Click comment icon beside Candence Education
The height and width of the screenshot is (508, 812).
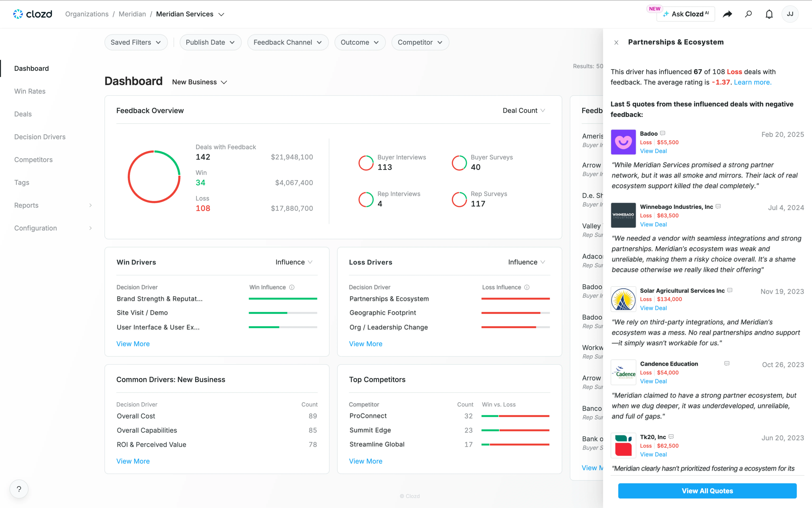pyautogui.click(x=727, y=364)
